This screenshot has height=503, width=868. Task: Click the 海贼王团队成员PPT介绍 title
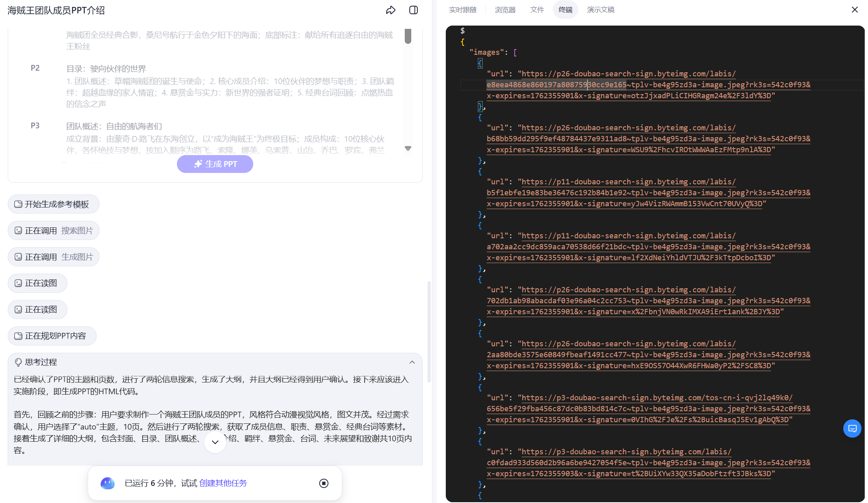coord(56,11)
